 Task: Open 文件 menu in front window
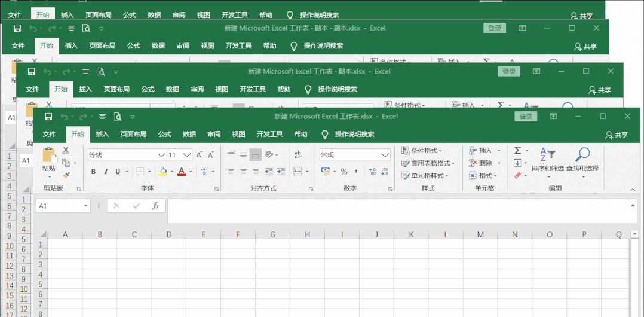click(x=49, y=134)
